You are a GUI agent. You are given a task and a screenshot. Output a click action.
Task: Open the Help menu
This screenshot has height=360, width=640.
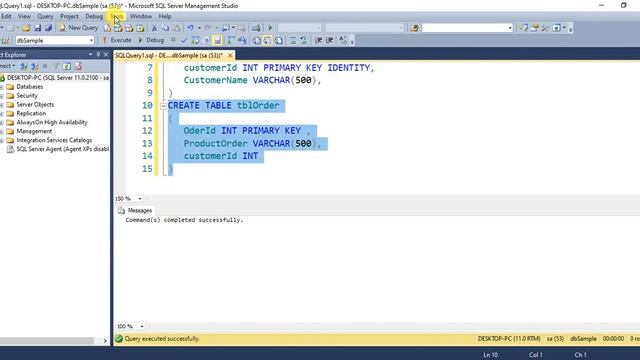[165, 16]
